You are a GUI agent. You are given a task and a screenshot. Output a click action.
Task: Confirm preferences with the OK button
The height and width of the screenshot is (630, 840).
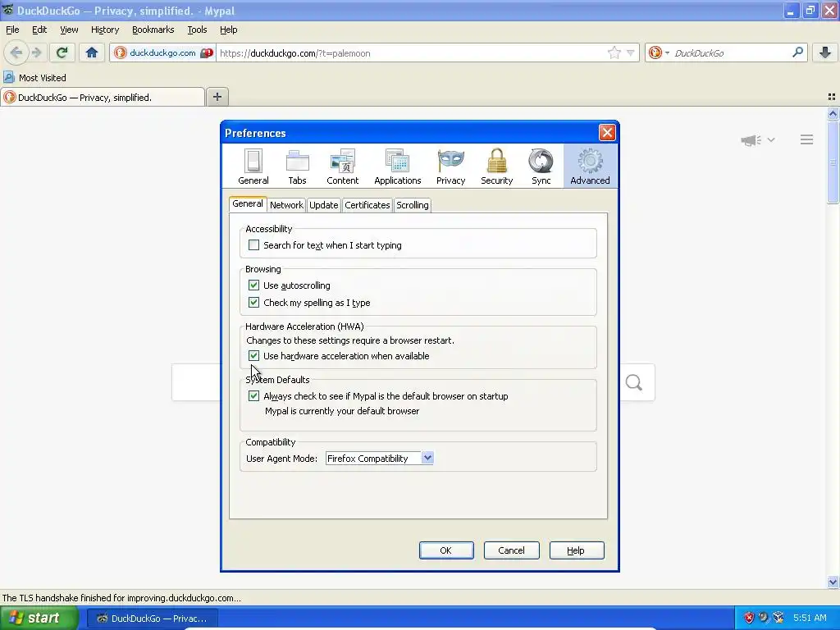(446, 550)
